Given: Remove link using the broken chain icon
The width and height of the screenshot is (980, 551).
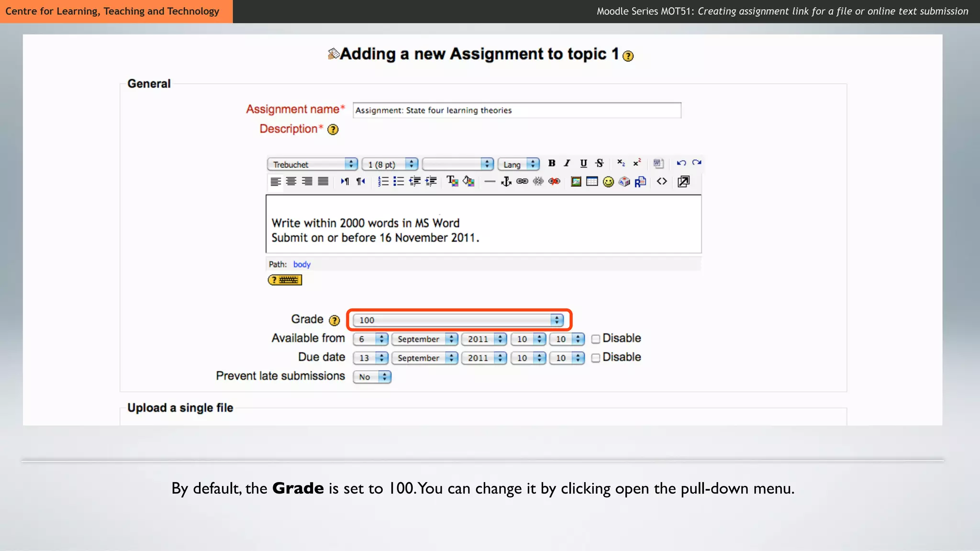Looking at the screenshot, I should click(x=538, y=181).
